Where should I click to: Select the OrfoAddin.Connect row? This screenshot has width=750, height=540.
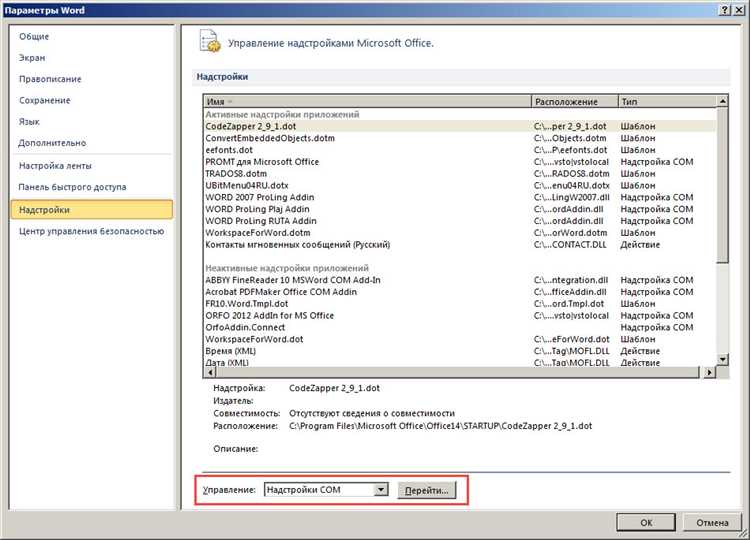(460, 328)
